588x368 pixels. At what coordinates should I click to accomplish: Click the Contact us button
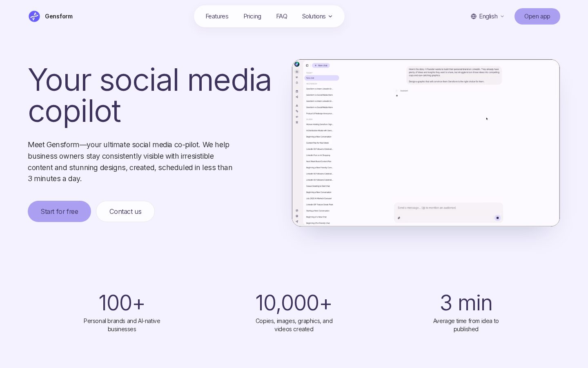coord(125,211)
